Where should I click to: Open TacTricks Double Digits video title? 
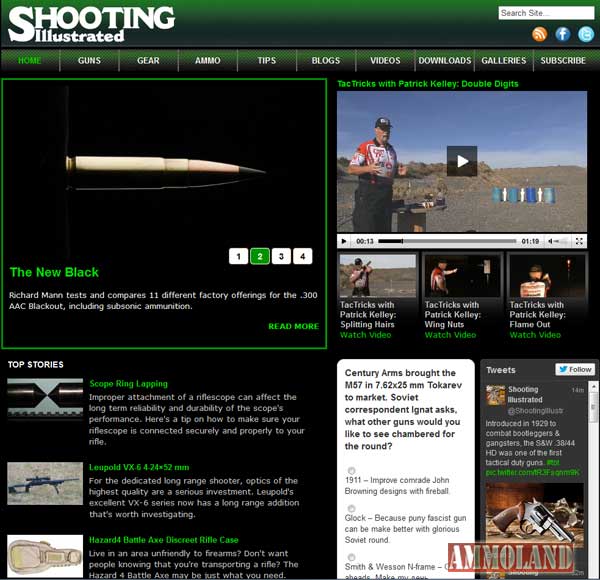427,84
